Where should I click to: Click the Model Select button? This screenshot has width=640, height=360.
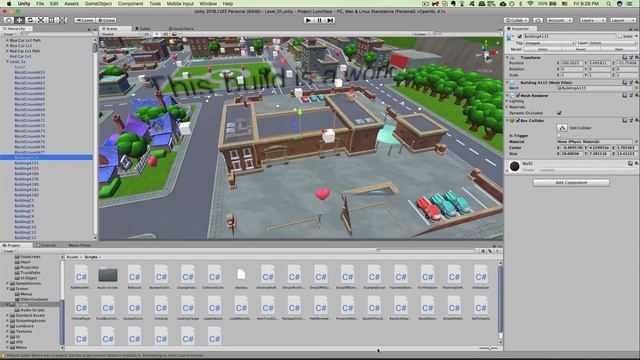pos(542,49)
